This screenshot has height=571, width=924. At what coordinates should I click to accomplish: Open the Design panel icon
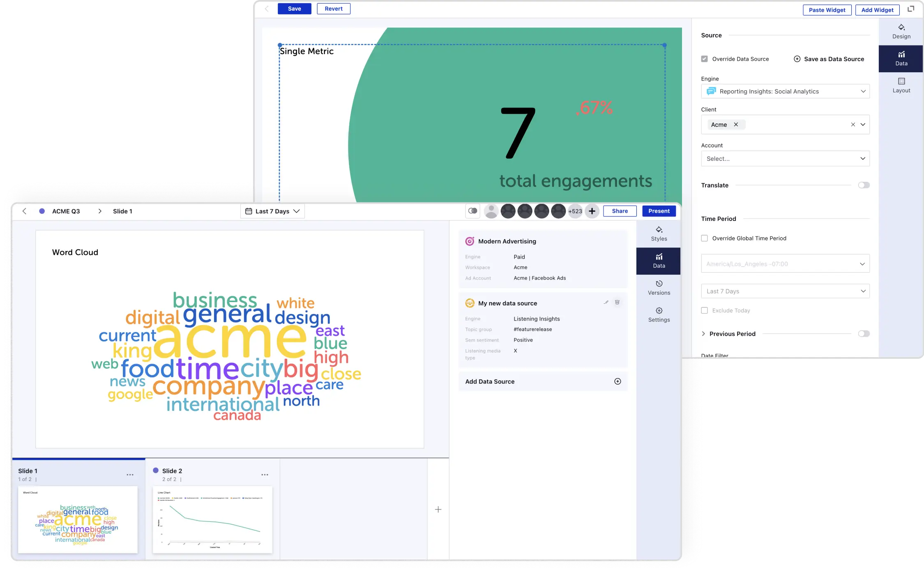tap(901, 28)
